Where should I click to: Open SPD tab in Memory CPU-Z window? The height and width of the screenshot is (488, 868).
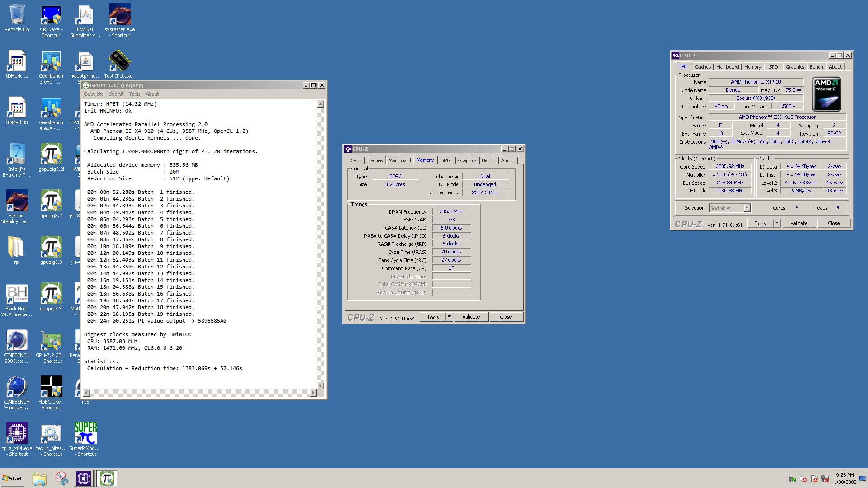[446, 160]
